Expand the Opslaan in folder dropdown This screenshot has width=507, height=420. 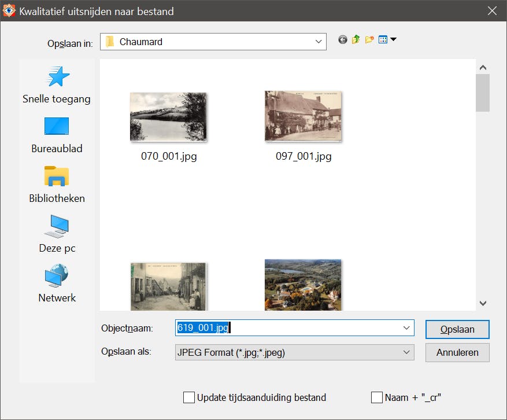319,42
